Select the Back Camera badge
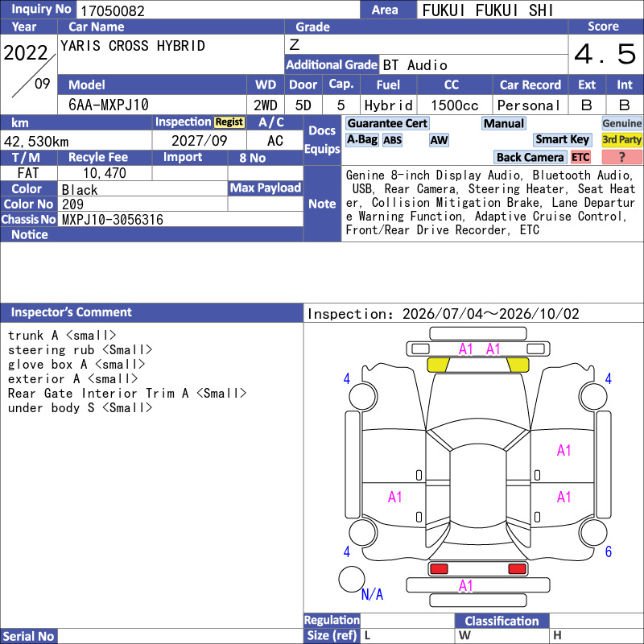Viewport: 644px width, 644px height. coord(530,157)
